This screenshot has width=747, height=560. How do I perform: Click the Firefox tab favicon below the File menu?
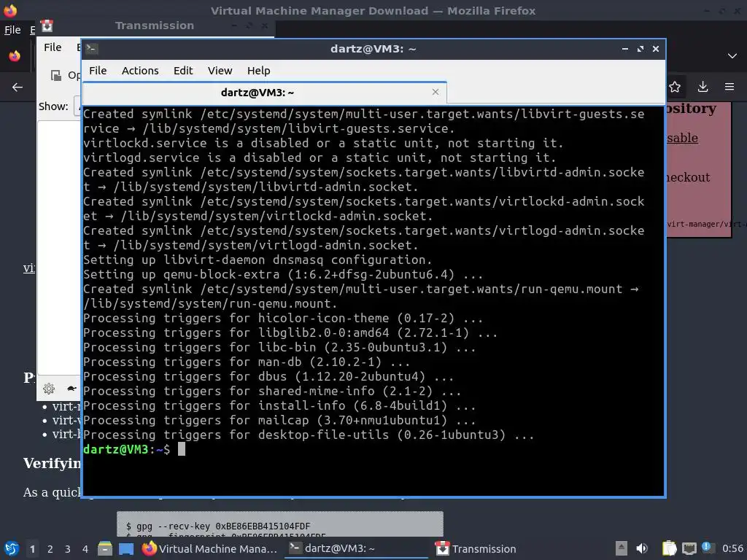tap(15, 56)
